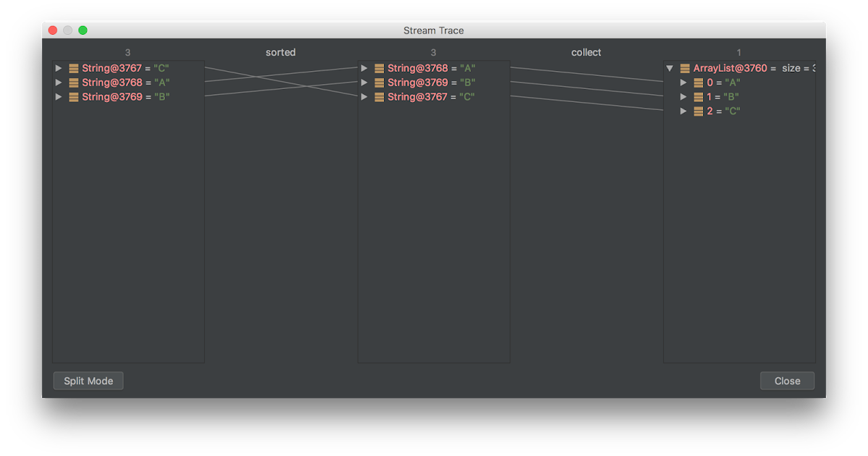Click the variable icon beside String@3769
The image size is (868, 456).
pyautogui.click(x=73, y=96)
